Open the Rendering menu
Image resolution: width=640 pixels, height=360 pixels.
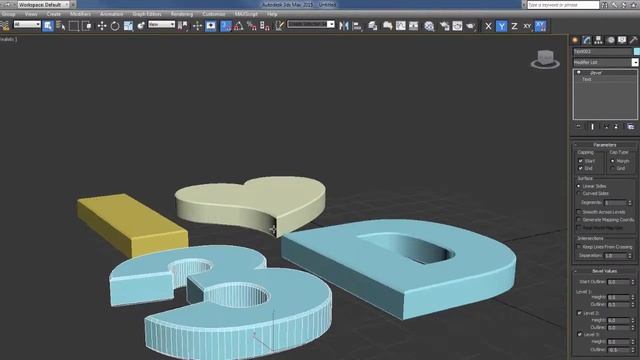pos(182,14)
